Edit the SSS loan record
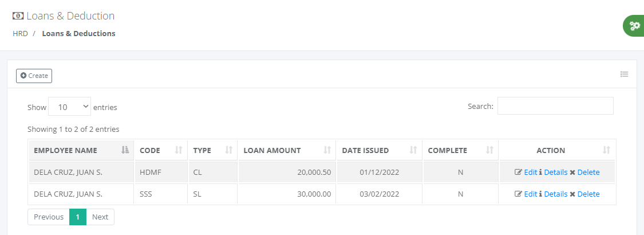The height and width of the screenshot is (235, 644). pos(531,194)
